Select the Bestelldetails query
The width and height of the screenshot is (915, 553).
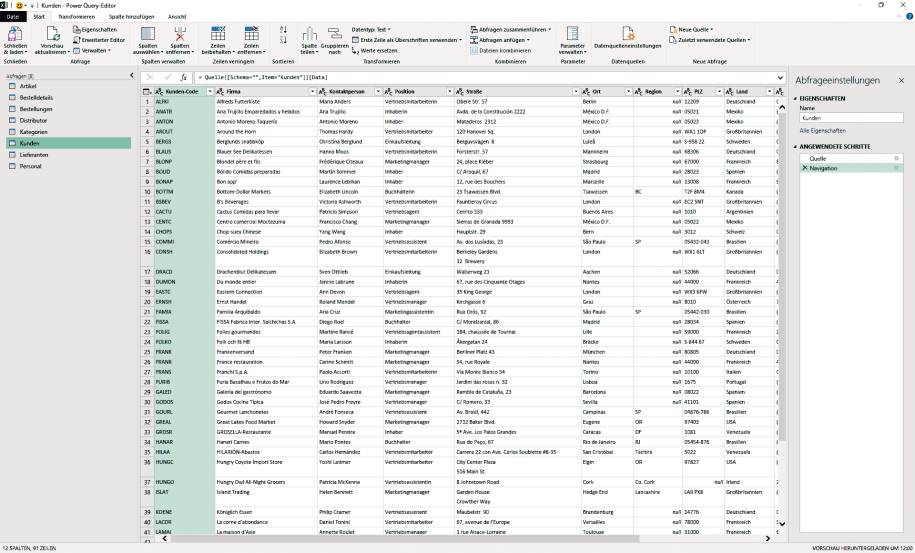pos(67,97)
